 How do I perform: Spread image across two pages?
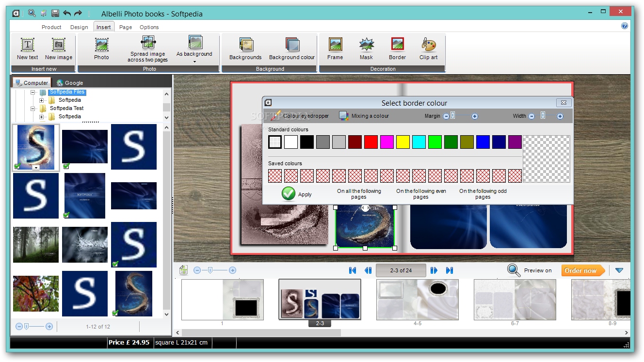click(148, 49)
